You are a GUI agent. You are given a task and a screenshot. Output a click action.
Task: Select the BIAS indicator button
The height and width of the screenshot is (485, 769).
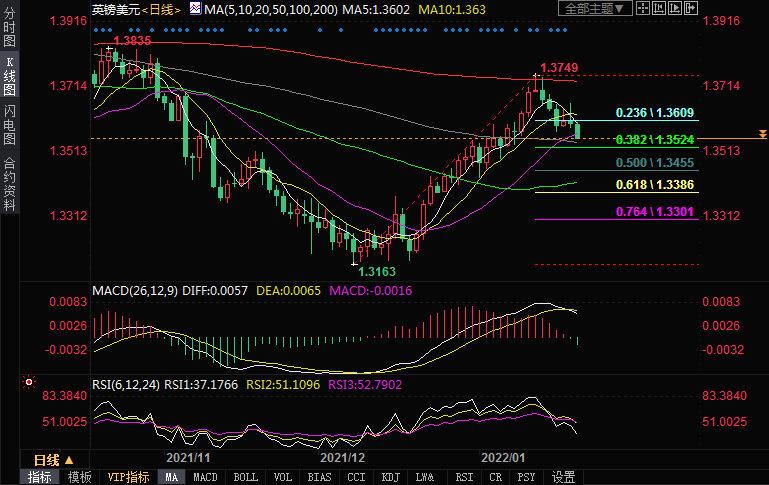click(319, 477)
